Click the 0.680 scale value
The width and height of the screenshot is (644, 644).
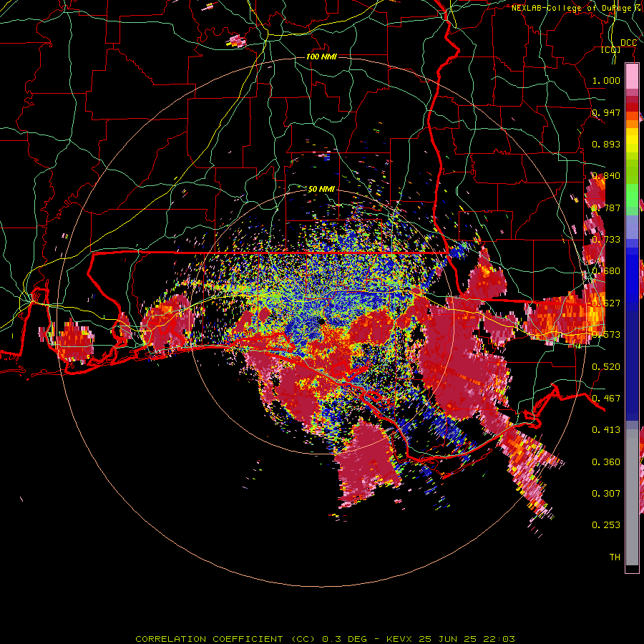pyautogui.click(x=606, y=271)
